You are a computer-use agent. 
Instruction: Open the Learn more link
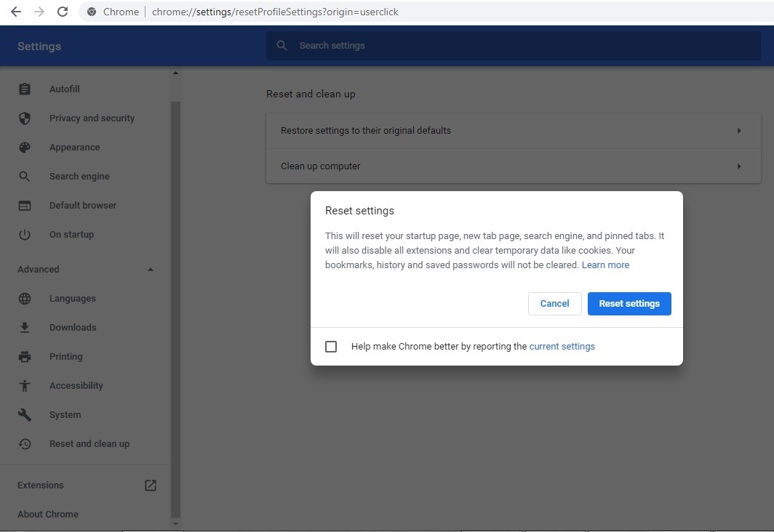pyautogui.click(x=605, y=265)
